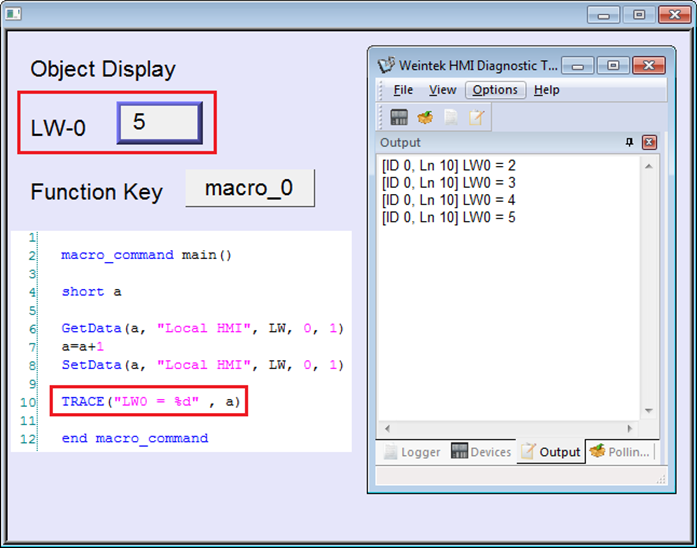697x548 pixels.
Task: Select the Output tab
Action: (551, 452)
